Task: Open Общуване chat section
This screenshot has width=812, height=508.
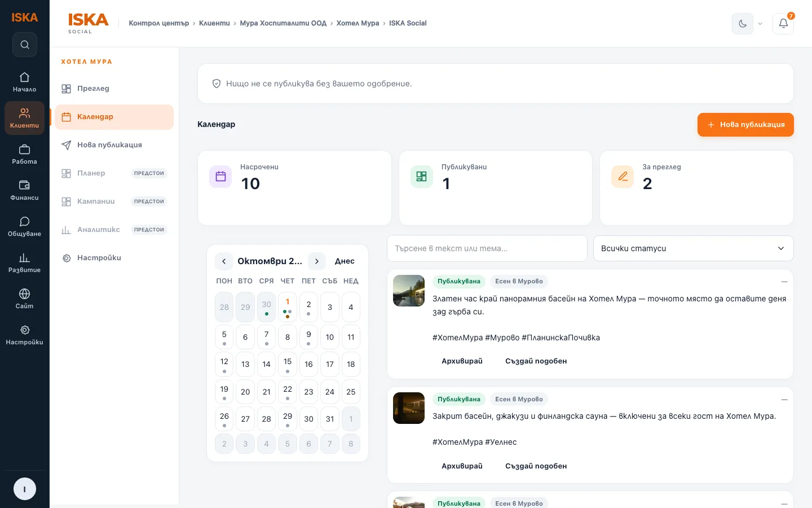Action: 25,227
